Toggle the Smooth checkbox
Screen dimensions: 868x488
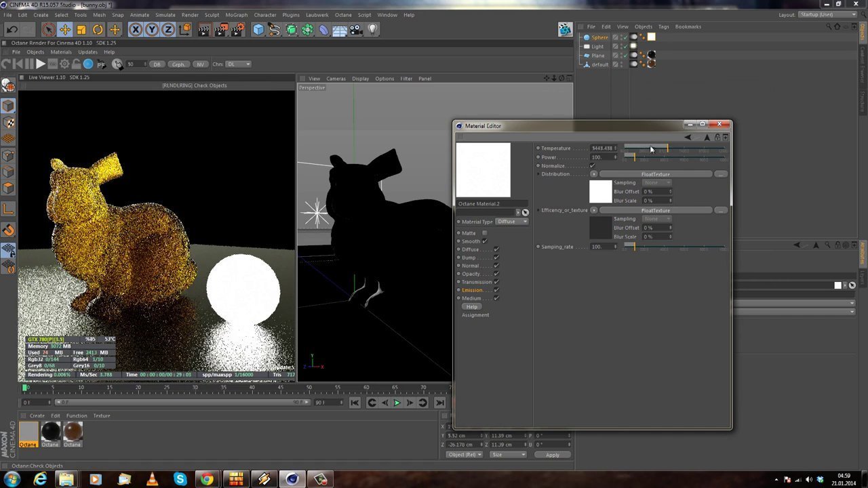coord(484,241)
